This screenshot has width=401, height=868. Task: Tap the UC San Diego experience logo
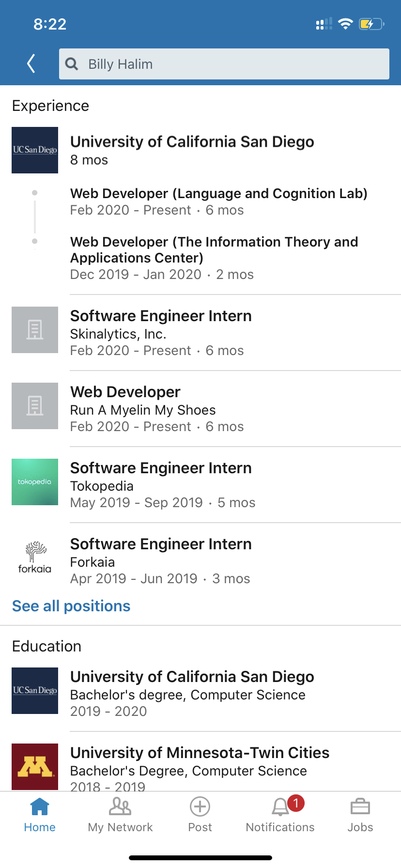click(x=35, y=150)
